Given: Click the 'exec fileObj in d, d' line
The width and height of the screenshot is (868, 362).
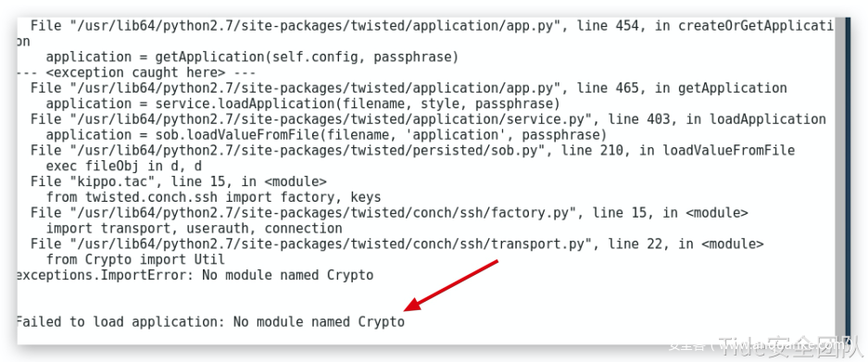Looking at the screenshot, I should point(123,166).
